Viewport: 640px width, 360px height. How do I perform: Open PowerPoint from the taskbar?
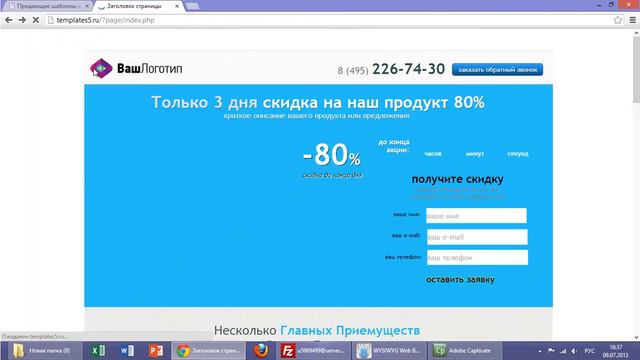[156, 351]
